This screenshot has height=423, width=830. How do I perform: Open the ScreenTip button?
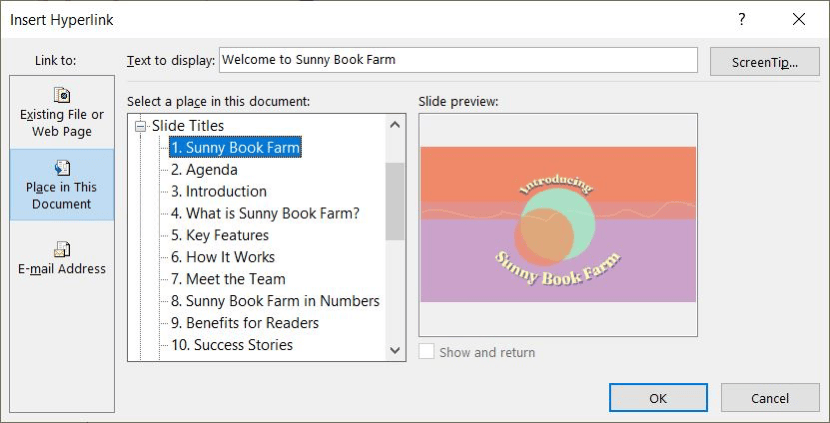click(x=764, y=62)
